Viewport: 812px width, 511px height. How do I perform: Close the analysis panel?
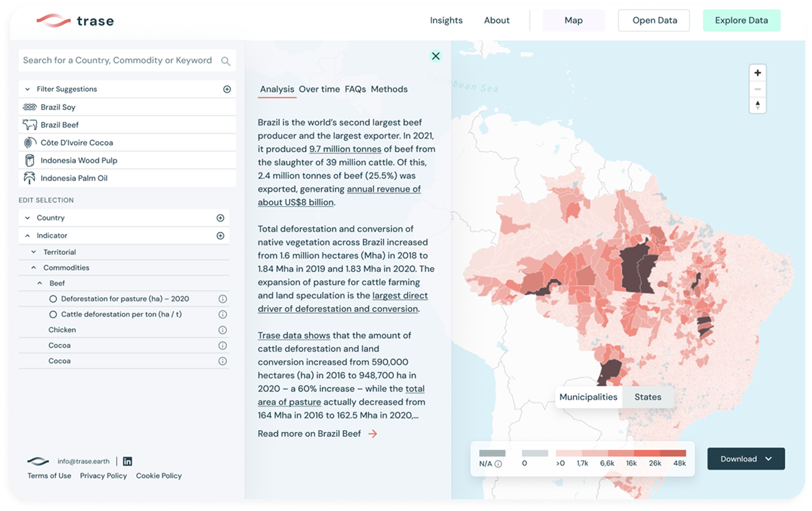click(436, 56)
